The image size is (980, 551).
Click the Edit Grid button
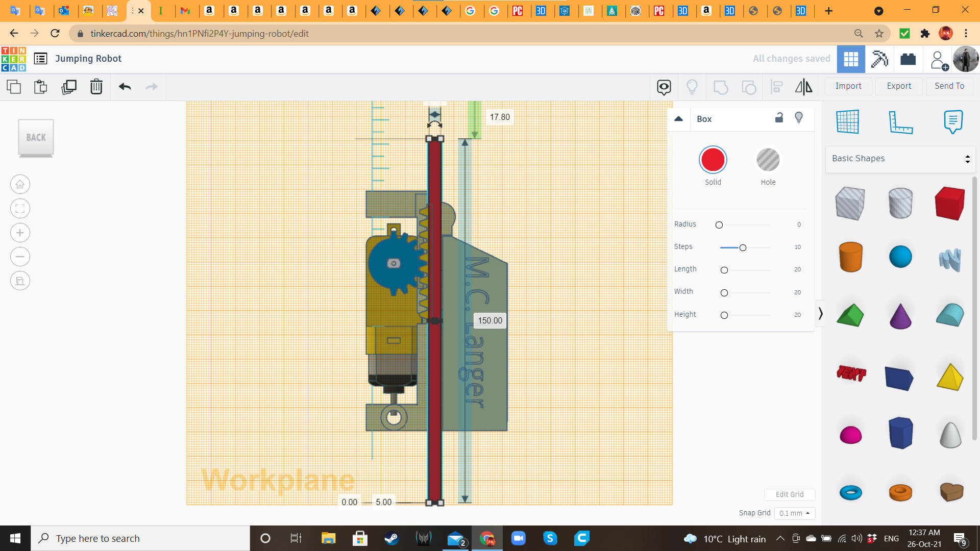coord(789,494)
